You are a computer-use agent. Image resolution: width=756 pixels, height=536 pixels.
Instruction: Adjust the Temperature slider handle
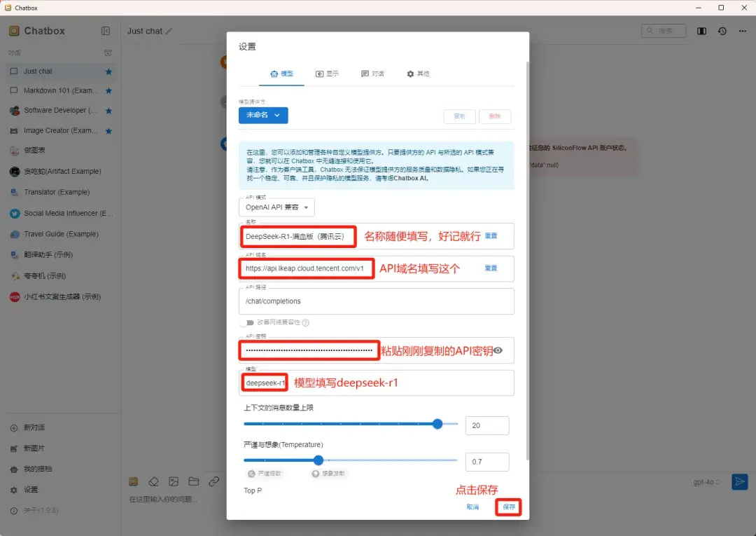(318, 460)
